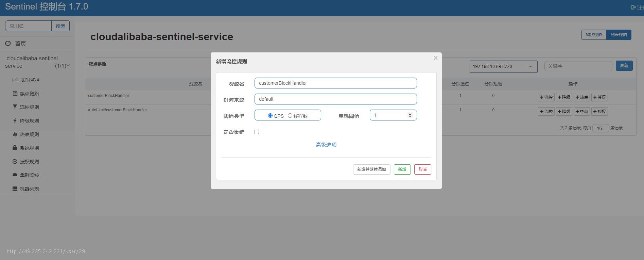
Task: Switch to 列表视图 list view tab
Action: pyautogui.click(x=619, y=35)
